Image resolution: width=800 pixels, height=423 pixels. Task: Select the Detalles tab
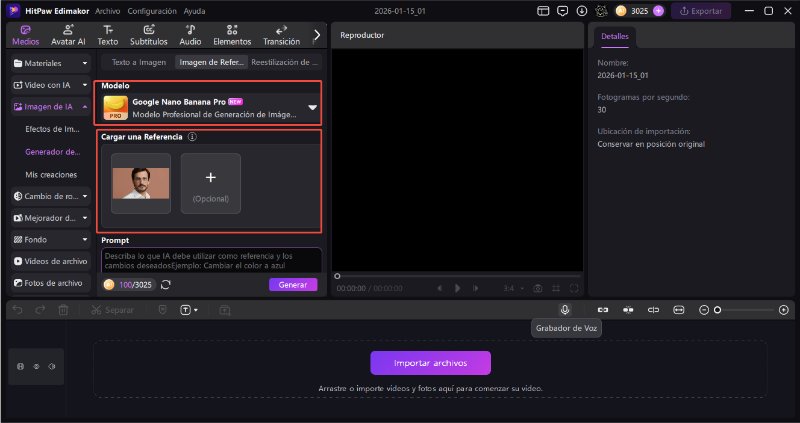coord(615,36)
